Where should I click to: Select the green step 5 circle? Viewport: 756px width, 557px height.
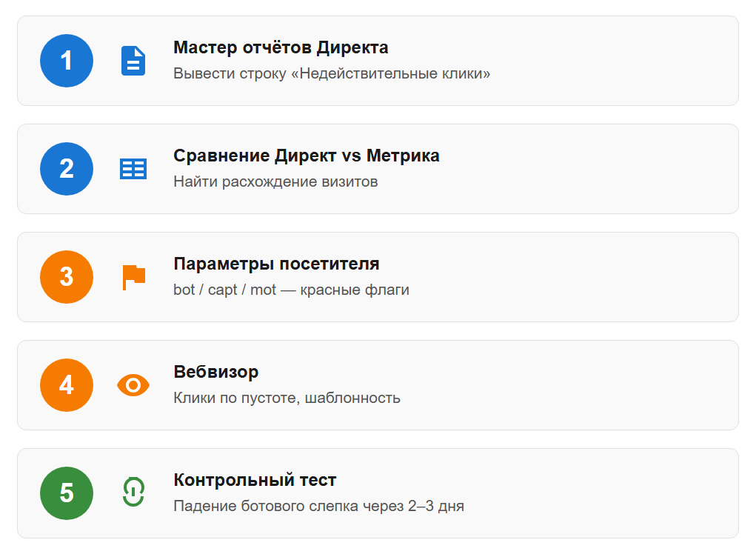coord(67,493)
